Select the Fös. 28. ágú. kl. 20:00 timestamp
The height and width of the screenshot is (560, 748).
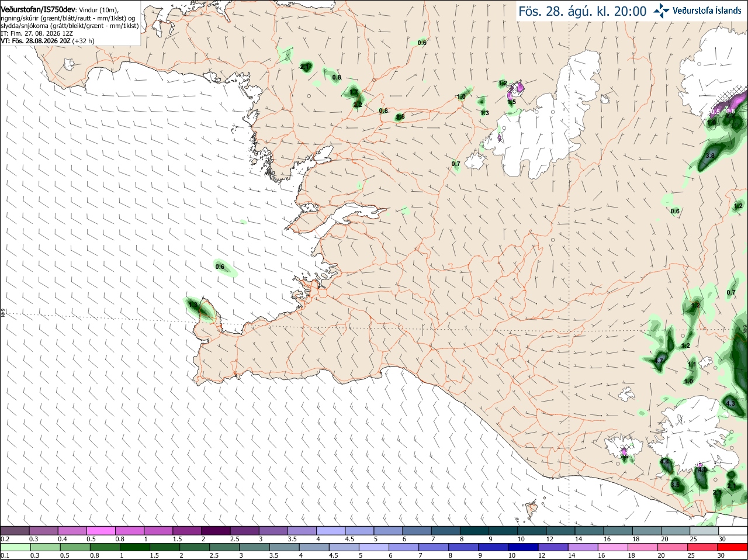[x=582, y=11]
